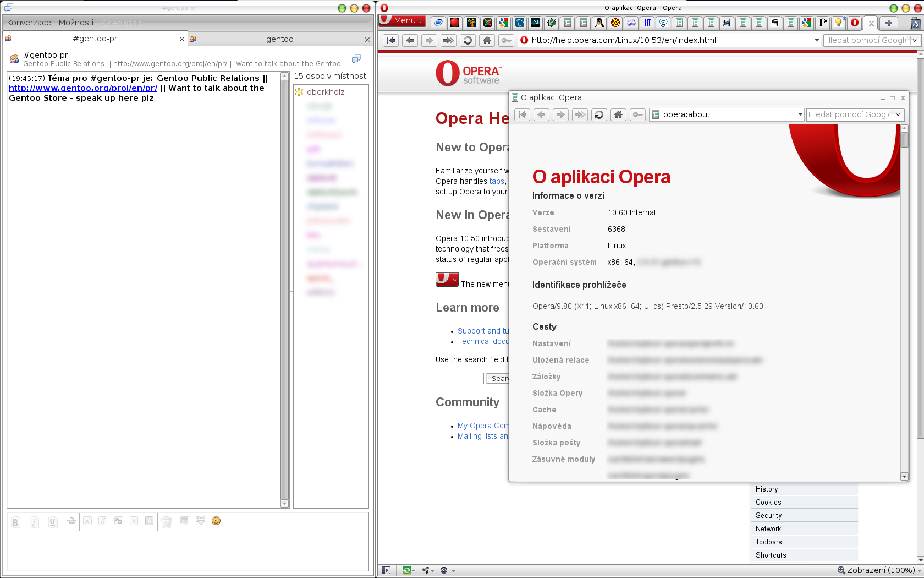The image size is (924, 578).
Task: Open the closed tabs trash icon in Opera
Action: (x=915, y=23)
